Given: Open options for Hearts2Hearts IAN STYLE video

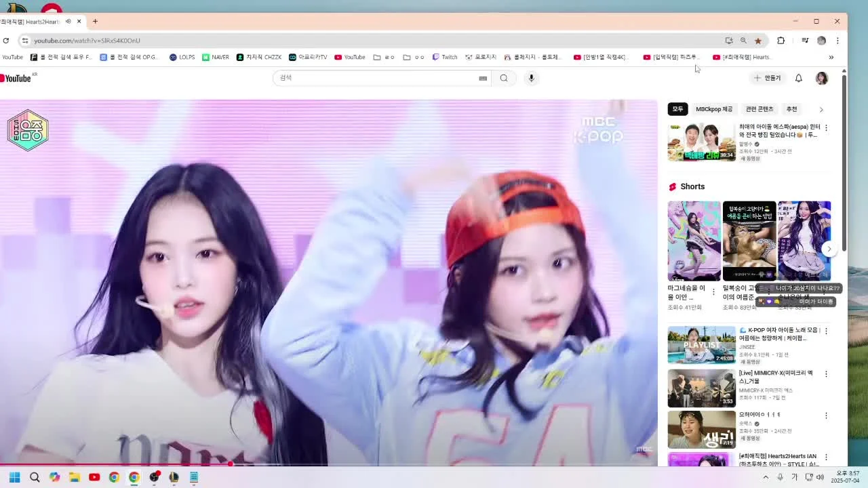Looking at the screenshot, I should point(826,457).
